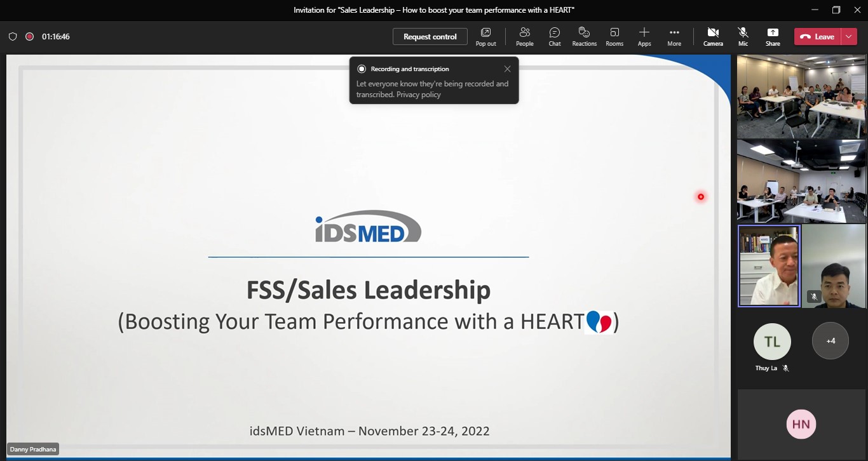Image resolution: width=868 pixels, height=461 pixels.
Task: Select the active speaker video with bookshelf
Action: point(769,266)
